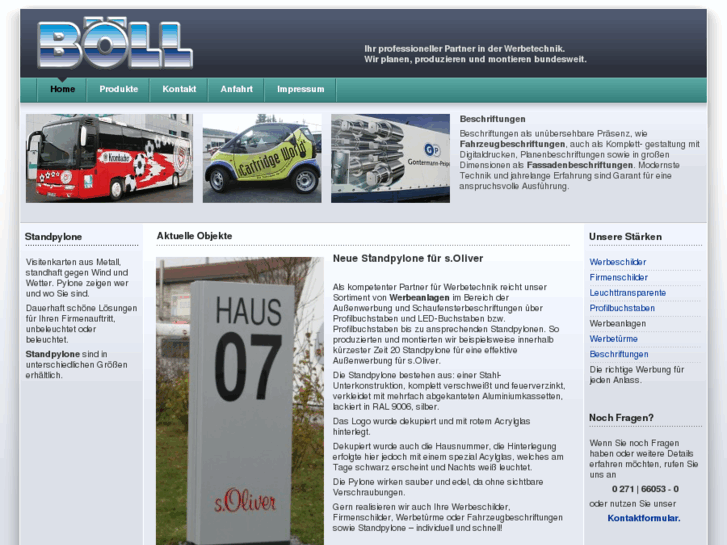This screenshot has width=727, height=545.
Task: View the Gontermann-Peipers truck photo
Action: (x=390, y=158)
